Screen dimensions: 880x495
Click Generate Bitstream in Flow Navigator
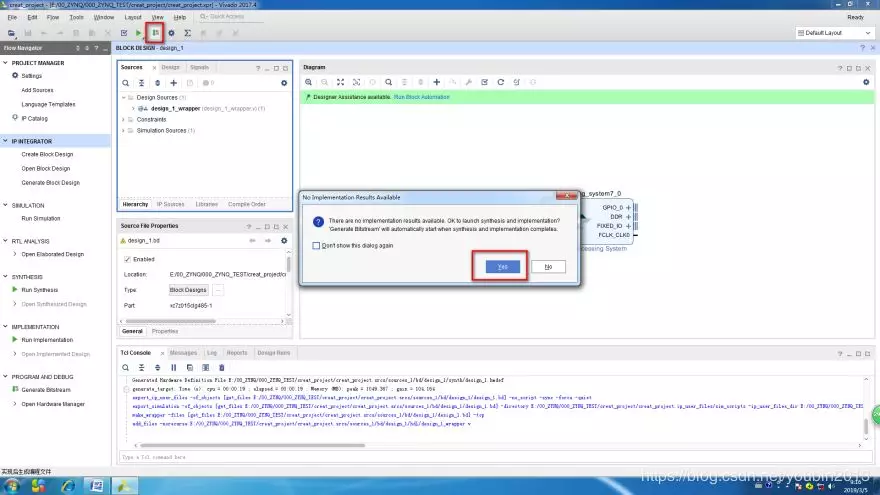pos(46,390)
